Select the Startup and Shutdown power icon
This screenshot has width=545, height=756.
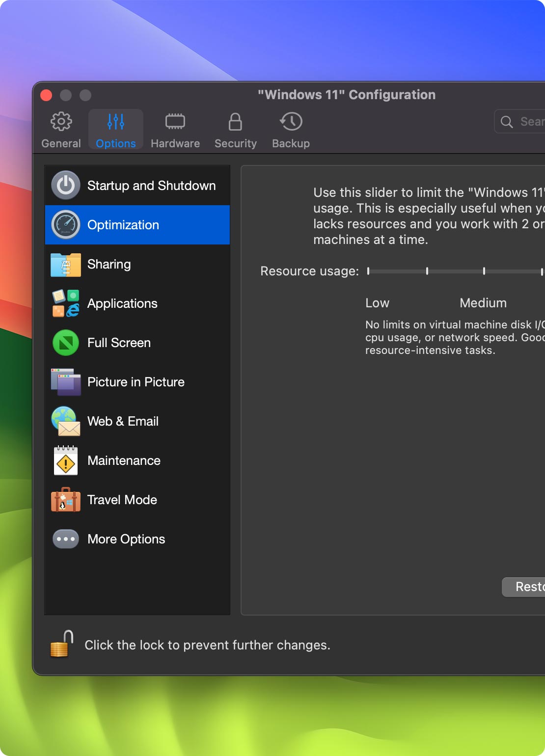point(65,185)
